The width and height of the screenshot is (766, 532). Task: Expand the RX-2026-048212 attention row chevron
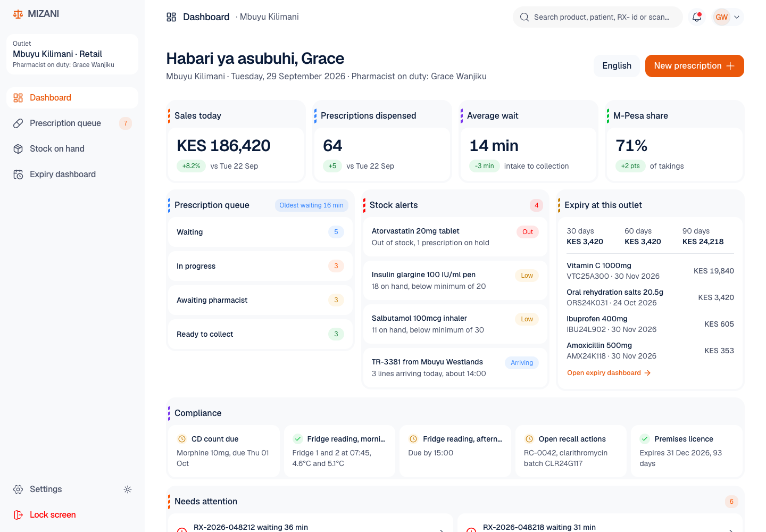pyautogui.click(x=441, y=530)
